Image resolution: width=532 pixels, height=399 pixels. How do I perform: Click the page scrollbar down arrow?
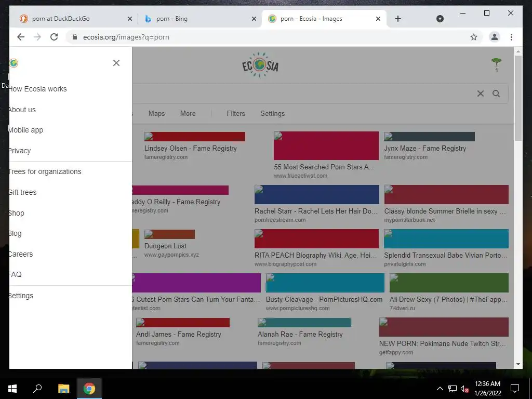(518, 364)
